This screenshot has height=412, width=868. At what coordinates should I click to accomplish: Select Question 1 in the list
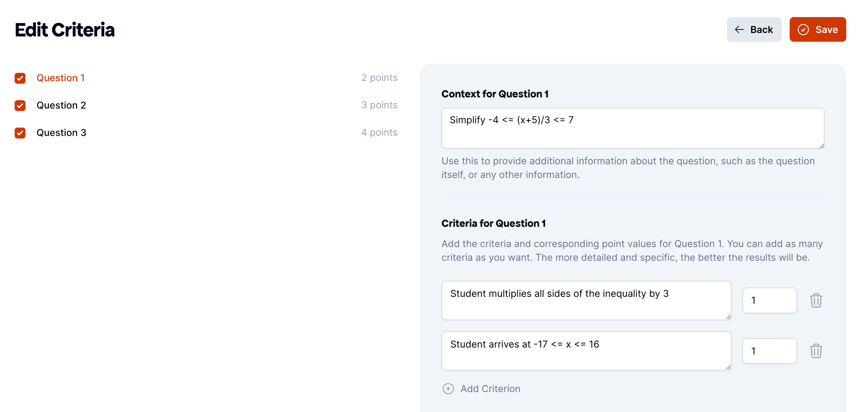click(61, 78)
